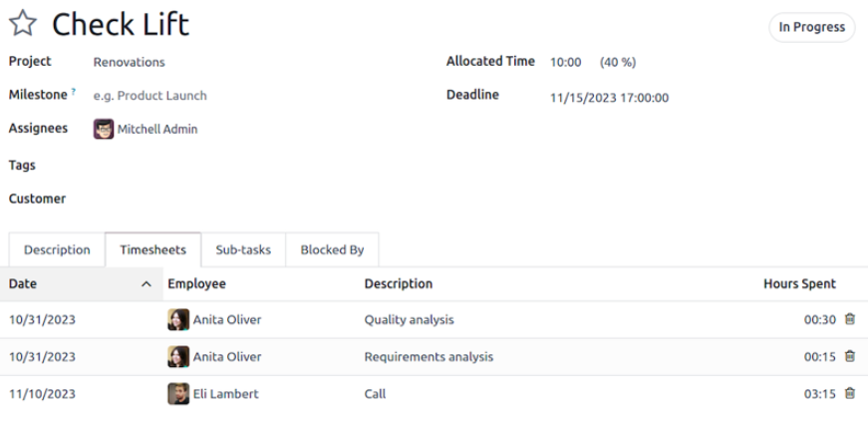Image resolution: width=868 pixels, height=428 pixels.
Task: Click Mitchell Admin assignee avatar
Action: point(104,129)
